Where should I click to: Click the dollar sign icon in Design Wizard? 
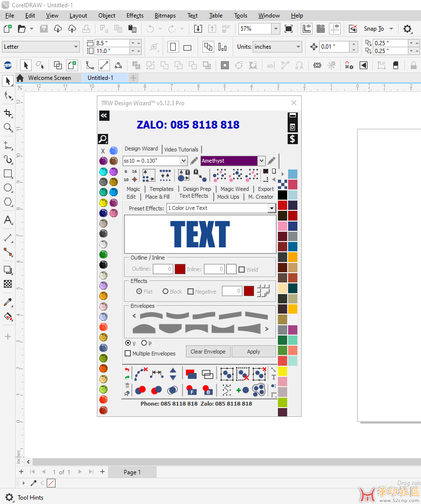(x=293, y=139)
